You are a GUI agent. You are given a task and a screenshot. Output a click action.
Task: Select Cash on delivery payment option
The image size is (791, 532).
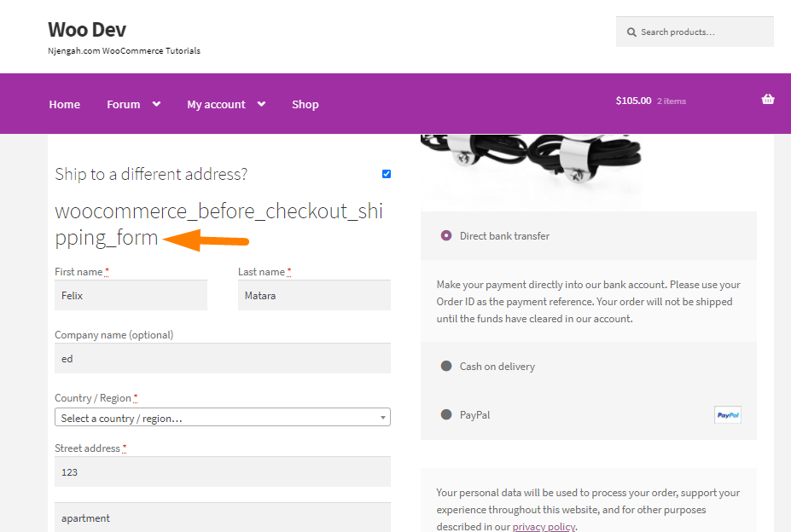[446, 366]
